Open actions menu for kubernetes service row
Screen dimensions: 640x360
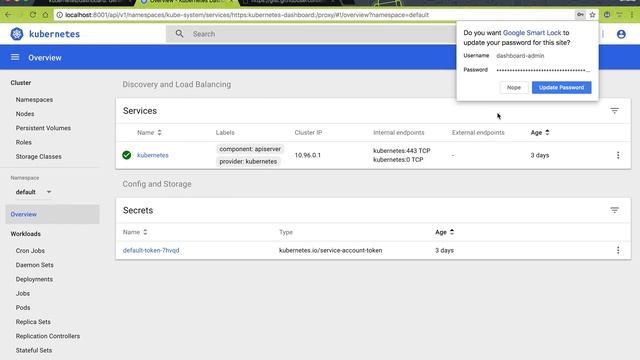tap(618, 155)
